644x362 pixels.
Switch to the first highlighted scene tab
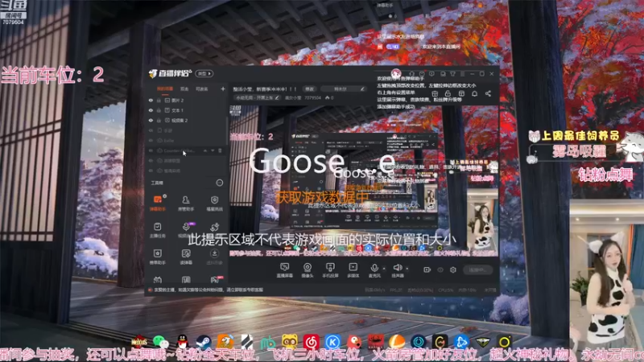click(165, 88)
